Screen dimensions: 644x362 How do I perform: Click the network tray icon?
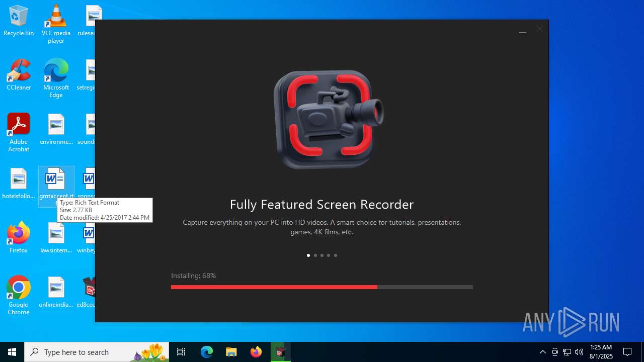[567, 352]
